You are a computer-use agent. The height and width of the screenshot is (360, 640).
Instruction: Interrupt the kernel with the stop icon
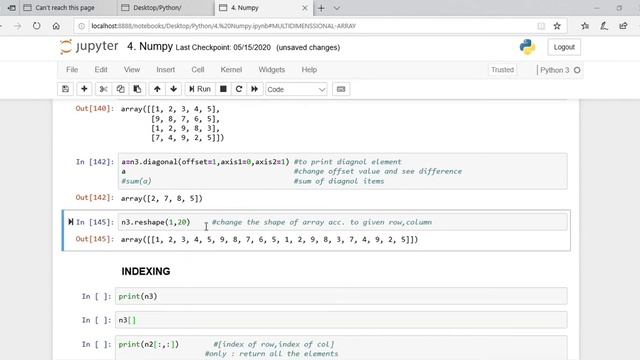(x=223, y=89)
